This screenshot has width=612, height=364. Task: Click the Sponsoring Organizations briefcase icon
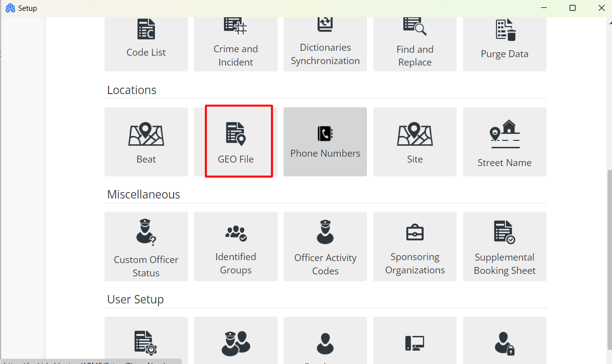tap(415, 246)
